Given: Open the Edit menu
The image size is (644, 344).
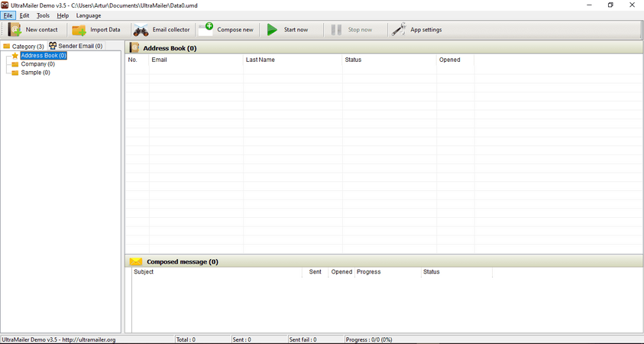Looking at the screenshot, I should coord(24,15).
